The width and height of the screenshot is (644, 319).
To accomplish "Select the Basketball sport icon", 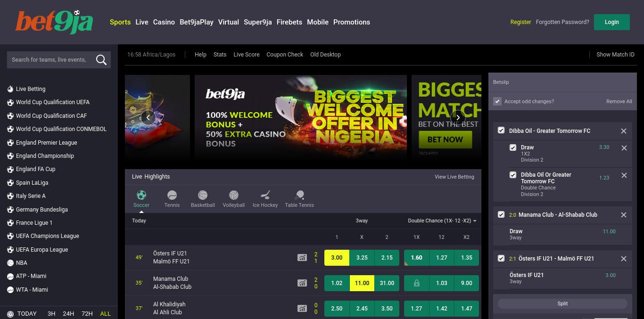I will [203, 195].
